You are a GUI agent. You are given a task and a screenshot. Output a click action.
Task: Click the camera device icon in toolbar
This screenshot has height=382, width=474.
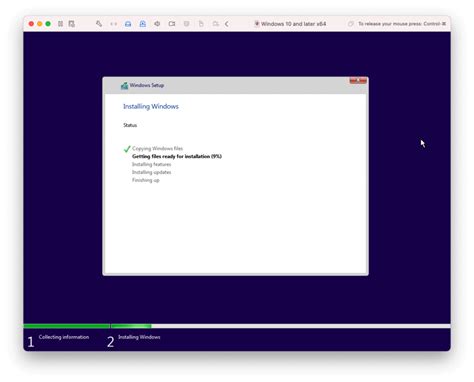click(172, 24)
